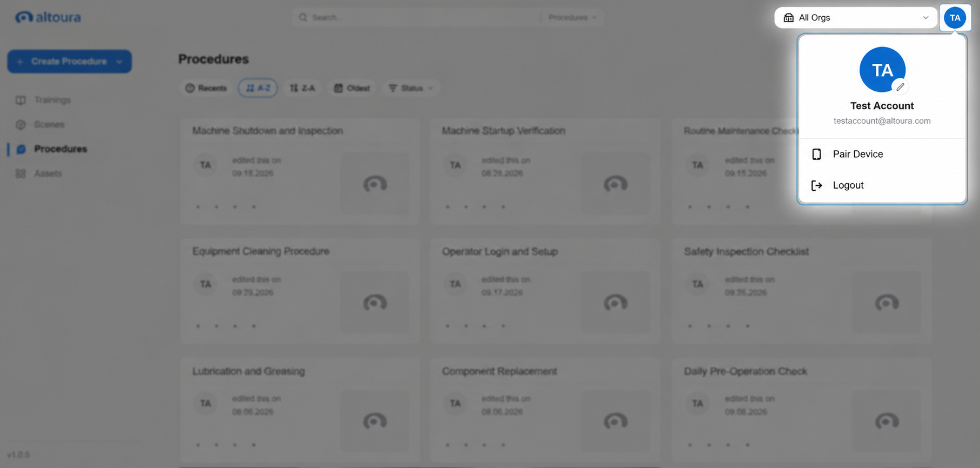The width and height of the screenshot is (980, 468).
Task: Click the TA avatar on Safety Inspection card
Action: point(698,284)
